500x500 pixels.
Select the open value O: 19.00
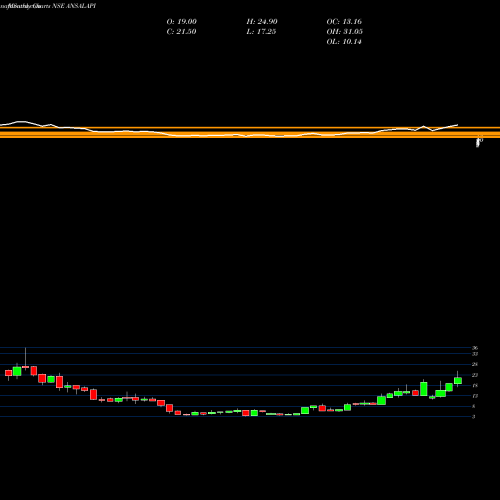(182, 22)
